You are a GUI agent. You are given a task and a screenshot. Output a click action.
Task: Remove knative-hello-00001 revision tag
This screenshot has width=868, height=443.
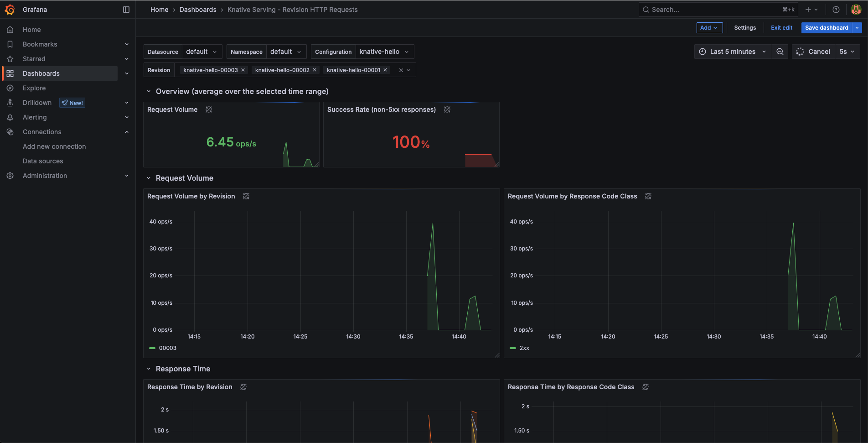tap(385, 70)
